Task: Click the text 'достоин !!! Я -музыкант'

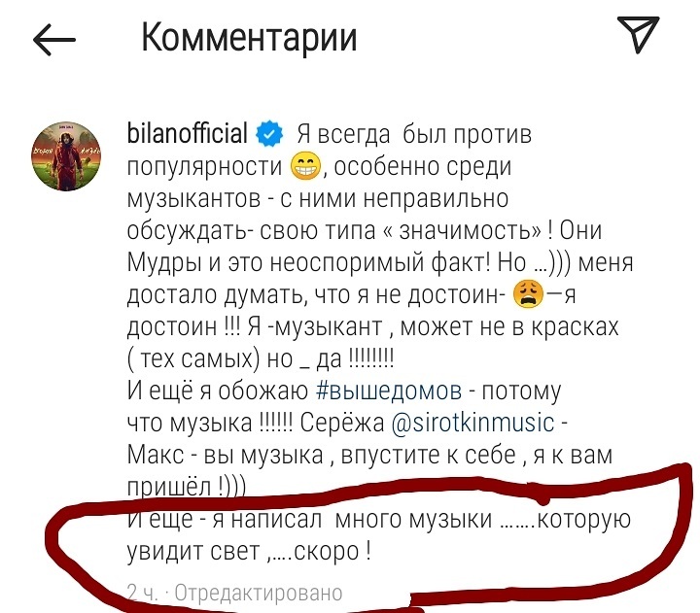Action: pyautogui.click(x=255, y=326)
